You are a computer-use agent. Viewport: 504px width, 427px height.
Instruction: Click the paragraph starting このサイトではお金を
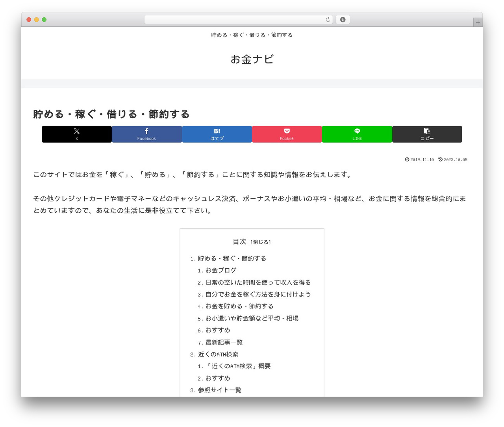[193, 175]
